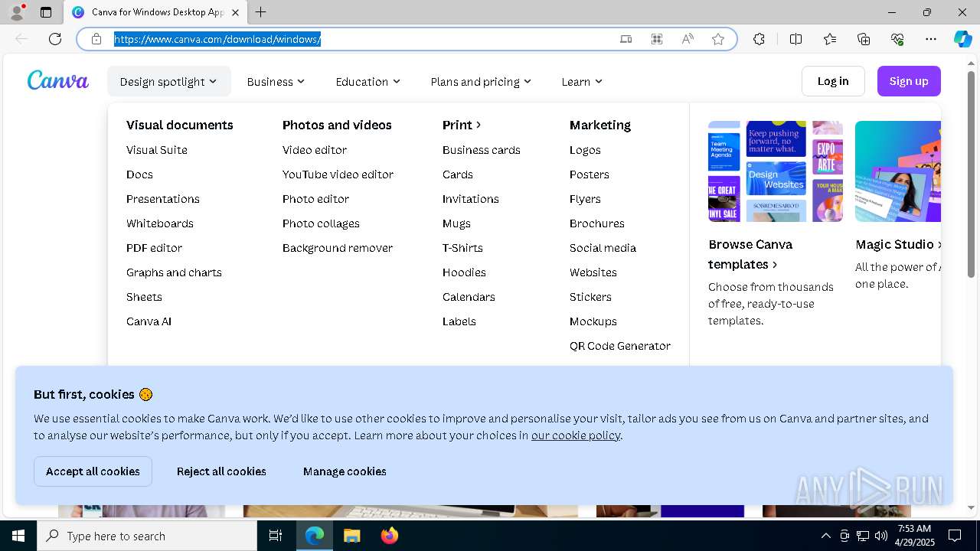Image resolution: width=980 pixels, height=551 pixels.
Task: Show hidden tray icons chevron
Action: pos(825,536)
